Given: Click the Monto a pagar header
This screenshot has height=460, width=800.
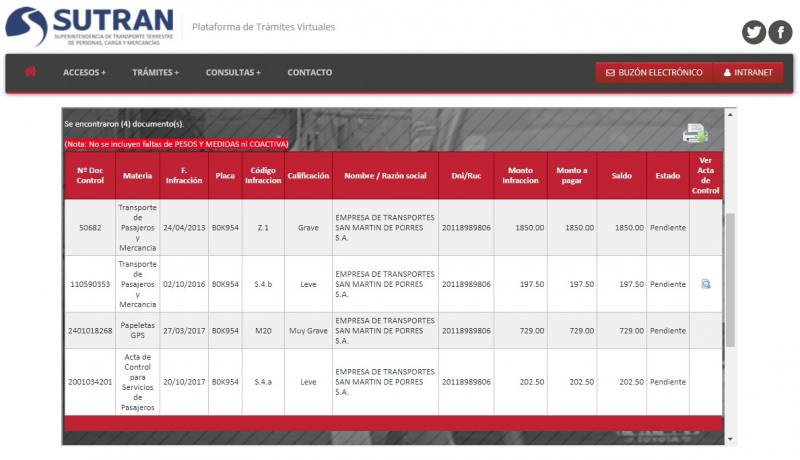Looking at the screenshot, I should point(571,175).
